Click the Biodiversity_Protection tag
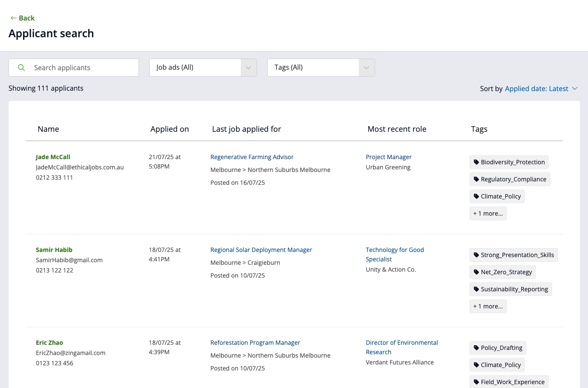588x388 pixels. (508, 162)
